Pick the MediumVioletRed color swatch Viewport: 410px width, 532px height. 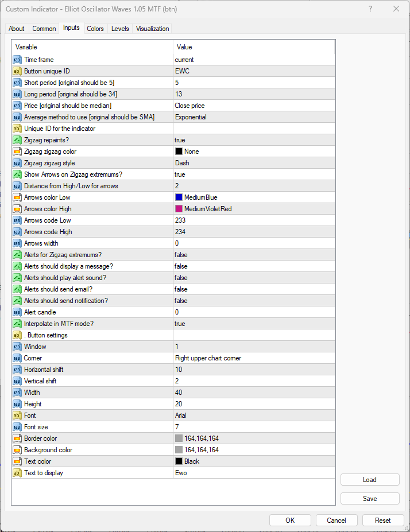point(179,209)
